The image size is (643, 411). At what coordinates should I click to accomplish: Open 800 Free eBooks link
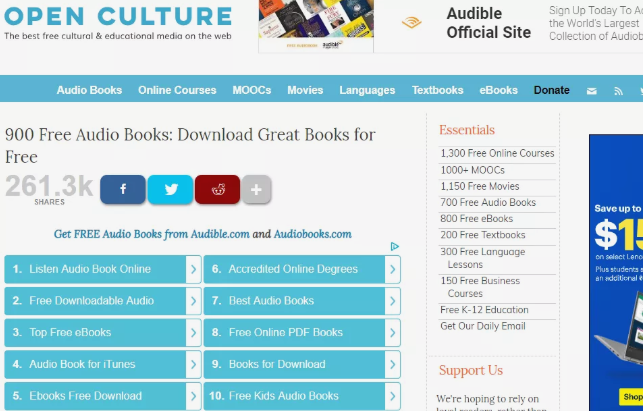(x=477, y=219)
